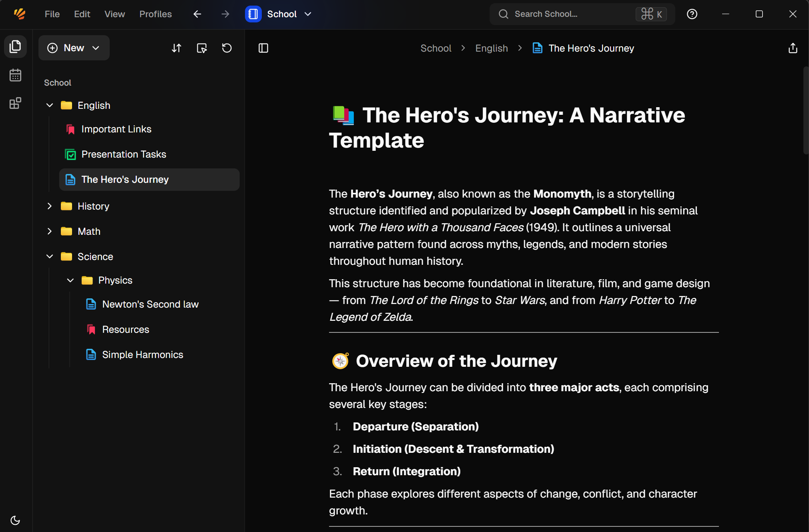809x532 pixels.
Task: Click the navigate back arrow
Action: click(x=197, y=14)
